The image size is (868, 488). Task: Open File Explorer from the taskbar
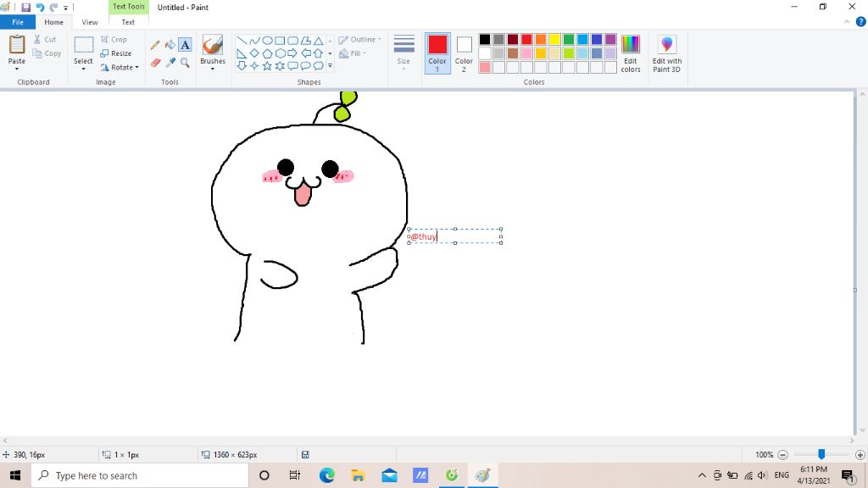pyautogui.click(x=358, y=475)
